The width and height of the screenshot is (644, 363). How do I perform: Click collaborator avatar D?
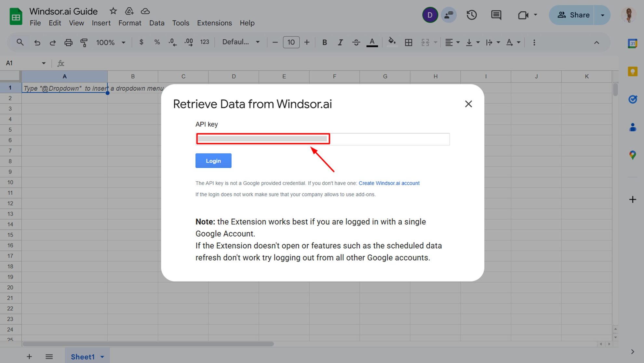pos(430,15)
